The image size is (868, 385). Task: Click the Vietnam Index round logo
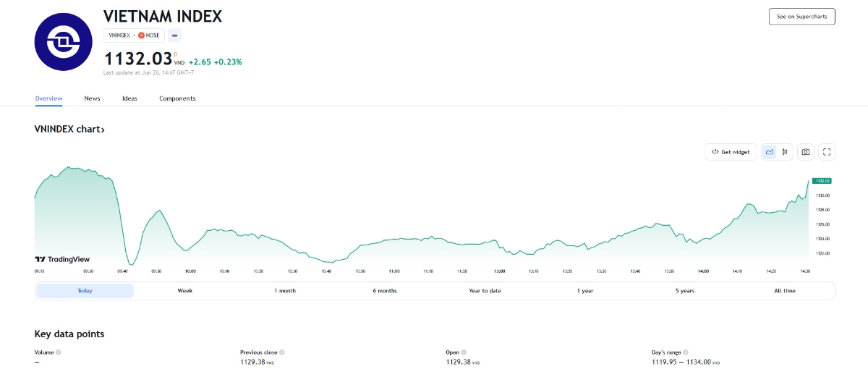[x=64, y=42]
